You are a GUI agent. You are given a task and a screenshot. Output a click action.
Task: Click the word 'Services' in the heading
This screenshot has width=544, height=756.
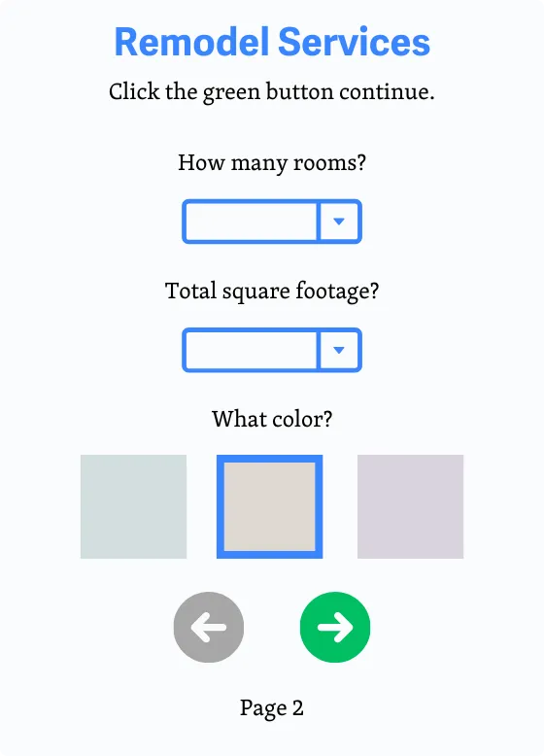pyautogui.click(x=355, y=42)
